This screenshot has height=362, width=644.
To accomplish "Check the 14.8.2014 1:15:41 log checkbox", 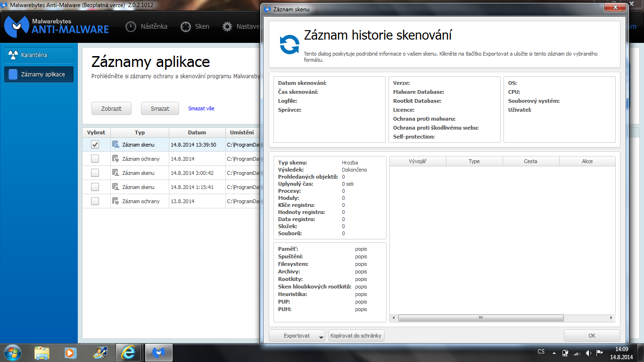I will coord(95,187).
